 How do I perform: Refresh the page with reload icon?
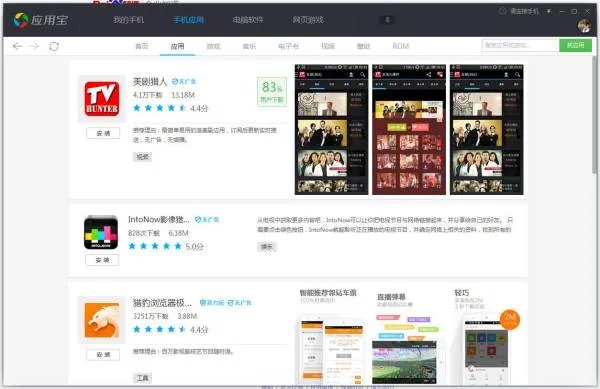tap(54, 46)
